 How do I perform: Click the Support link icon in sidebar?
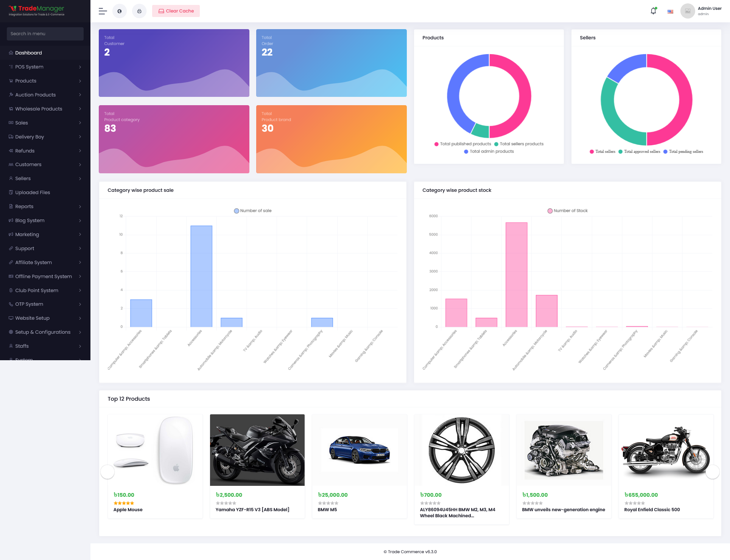tap(11, 248)
